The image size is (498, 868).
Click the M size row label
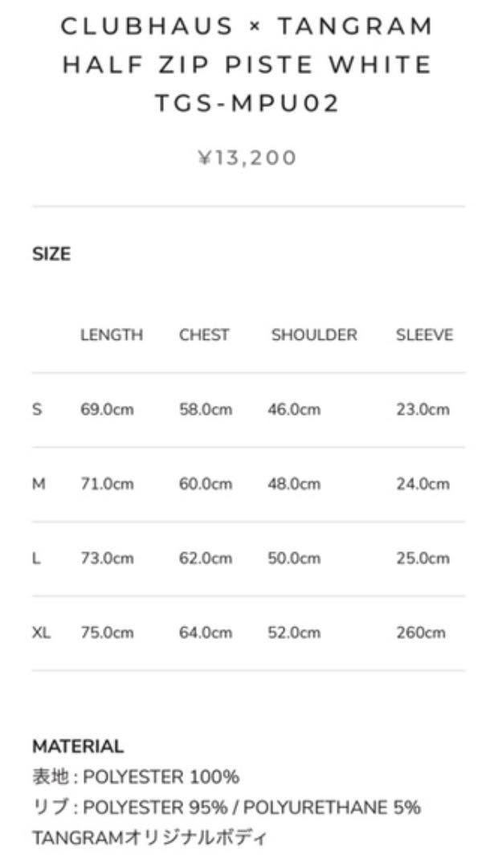[39, 484]
